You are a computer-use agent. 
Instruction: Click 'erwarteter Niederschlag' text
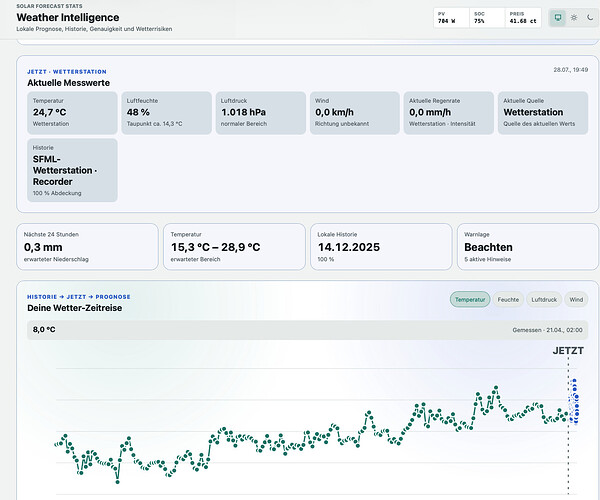tap(56, 259)
